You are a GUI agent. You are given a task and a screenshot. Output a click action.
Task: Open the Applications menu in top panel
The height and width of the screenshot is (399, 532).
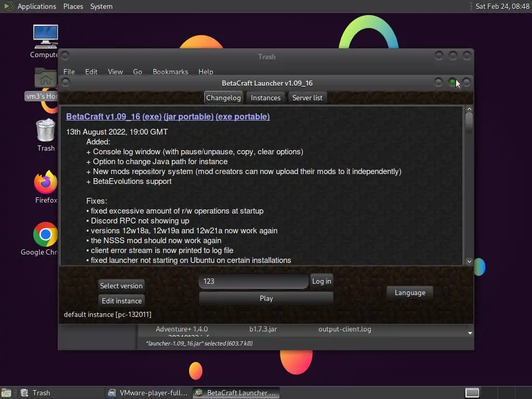point(37,6)
